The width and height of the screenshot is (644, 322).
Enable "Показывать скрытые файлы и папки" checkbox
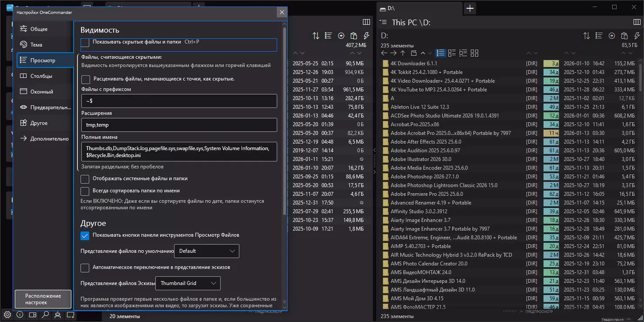pos(85,42)
